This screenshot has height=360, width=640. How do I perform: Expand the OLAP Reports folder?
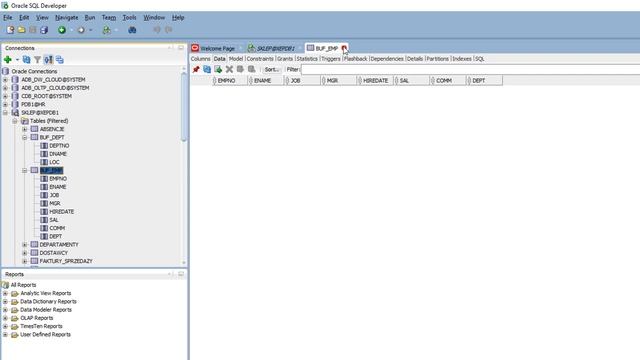pos(5,318)
